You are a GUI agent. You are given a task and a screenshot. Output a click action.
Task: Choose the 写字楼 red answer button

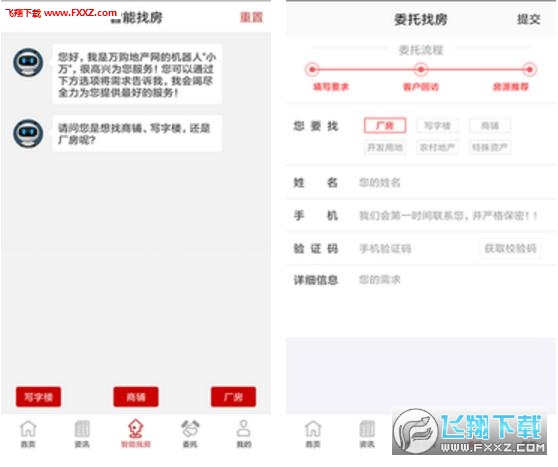38,397
